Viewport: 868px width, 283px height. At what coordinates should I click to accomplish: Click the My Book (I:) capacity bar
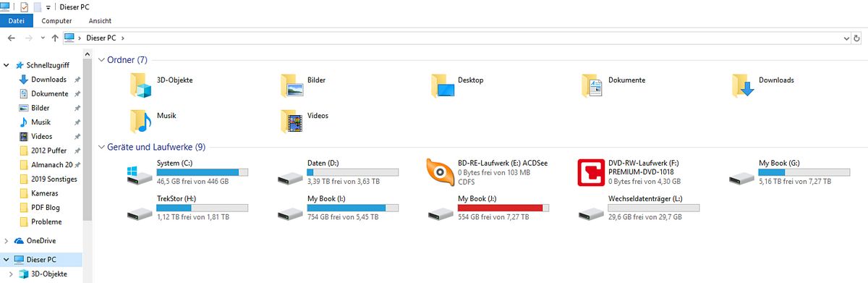coord(353,208)
